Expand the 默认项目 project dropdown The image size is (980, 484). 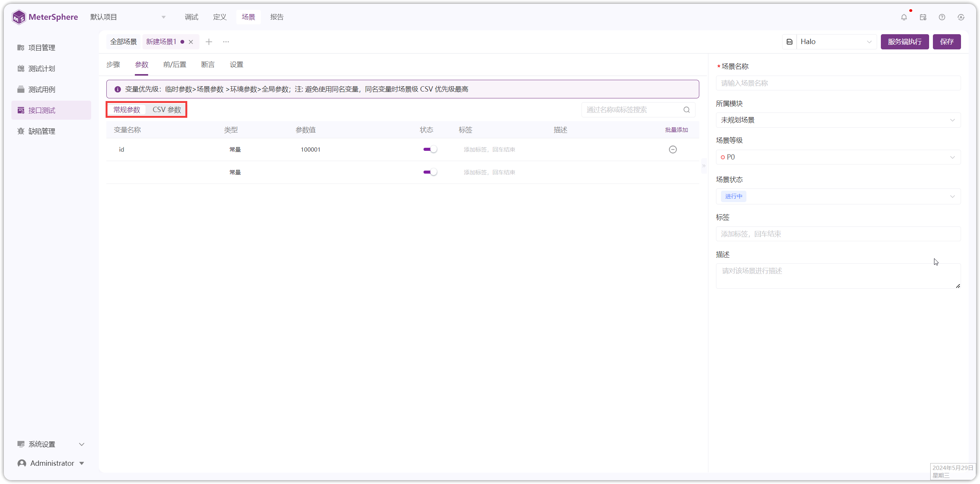128,17
